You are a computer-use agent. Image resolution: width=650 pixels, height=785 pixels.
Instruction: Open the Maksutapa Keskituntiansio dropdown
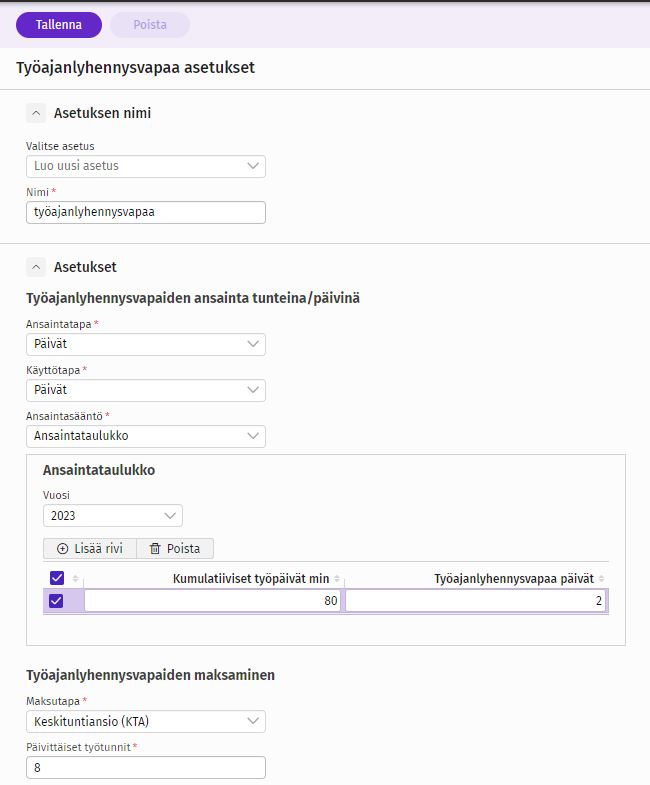click(x=146, y=721)
